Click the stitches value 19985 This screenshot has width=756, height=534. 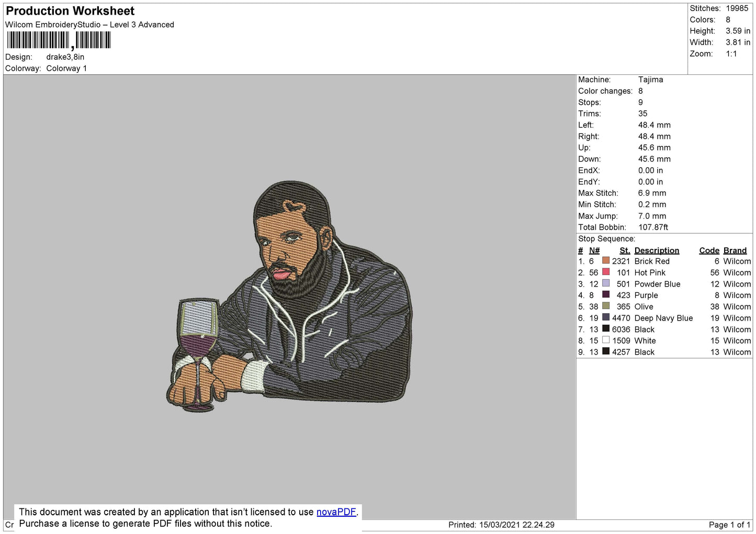tap(737, 8)
